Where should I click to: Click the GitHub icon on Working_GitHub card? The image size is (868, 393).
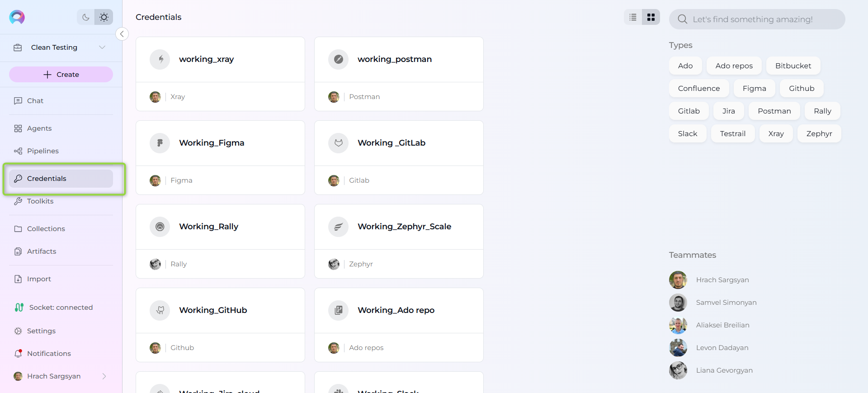tap(160, 310)
